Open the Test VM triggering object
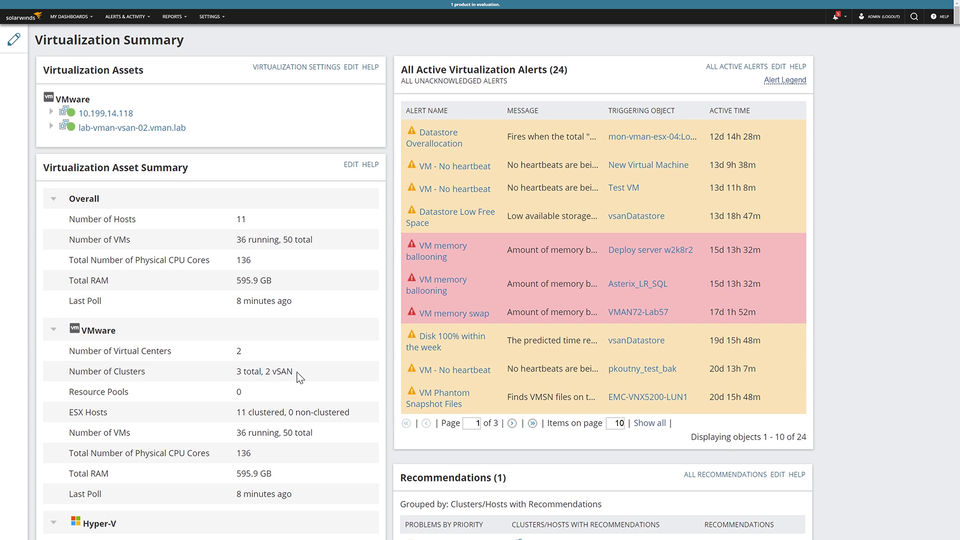Viewport: 960px width, 540px height. [623, 187]
